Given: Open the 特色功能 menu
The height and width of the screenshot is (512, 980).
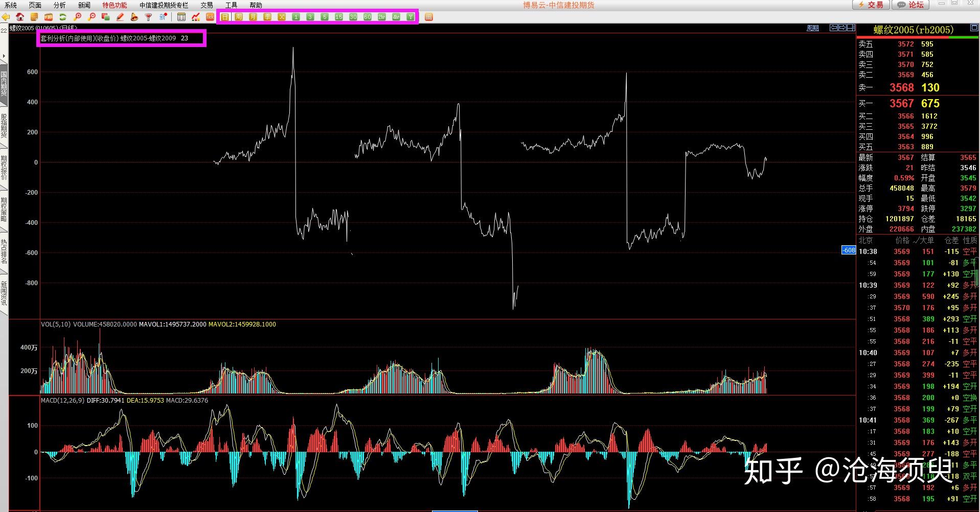Looking at the screenshot, I should click(115, 5).
